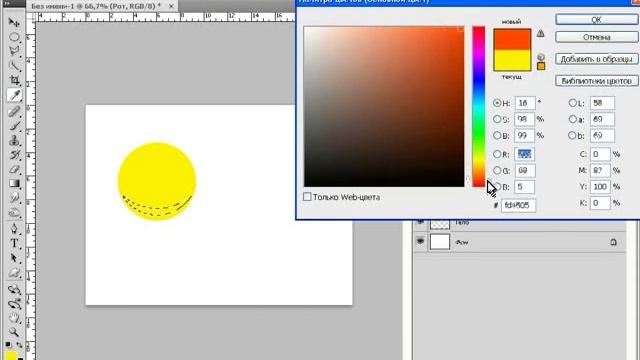The width and height of the screenshot is (640, 360).
Task: Click the small web-safe color swatch
Action: [x=541, y=66]
